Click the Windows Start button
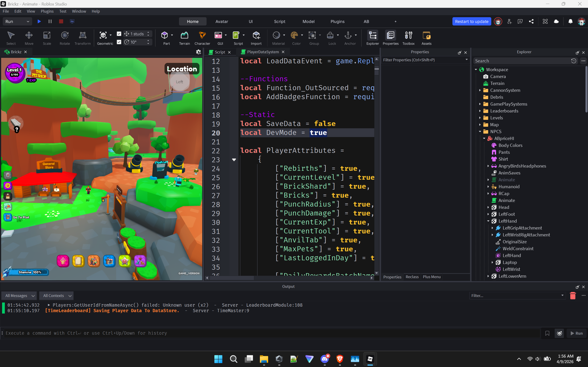588x367 pixels. coord(218,359)
